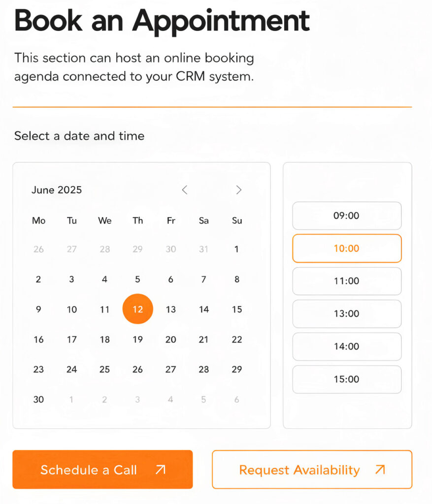Choose the 14:00 time slot
432x504 pixels.
pyautogui.click(x=347, y=346)
